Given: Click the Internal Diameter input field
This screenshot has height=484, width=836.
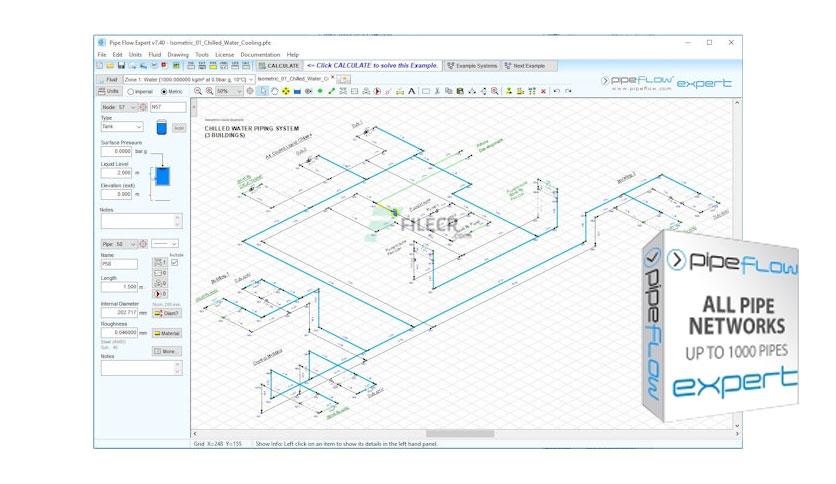Looking at the screenshot, I should 119,312.
